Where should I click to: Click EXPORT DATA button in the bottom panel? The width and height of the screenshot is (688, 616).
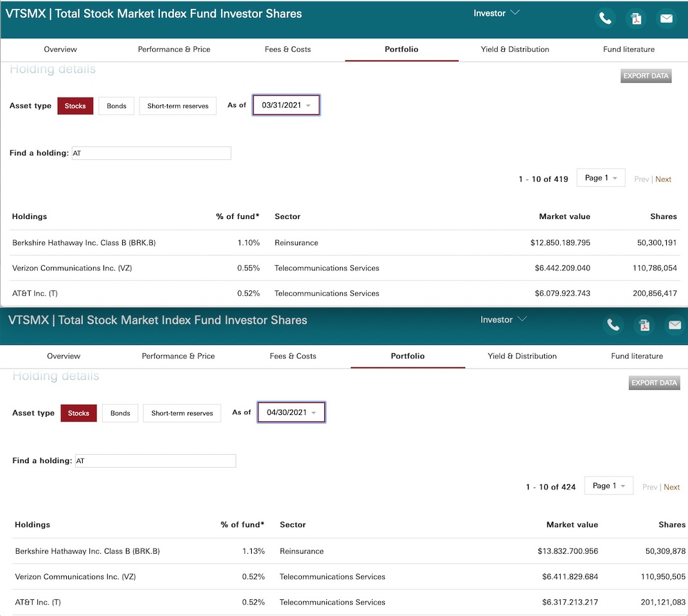(x=654, y=383)
